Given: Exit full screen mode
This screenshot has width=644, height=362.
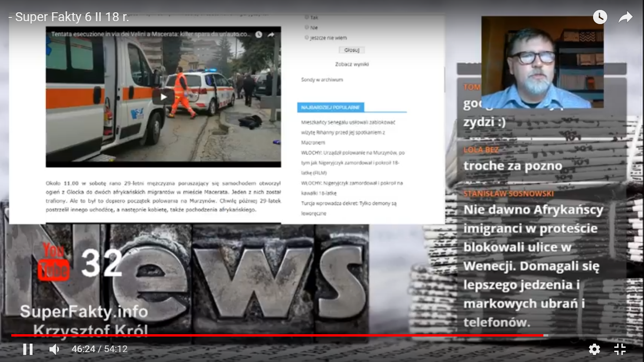Looking at the screenshot, I should [x=620, y=349].
